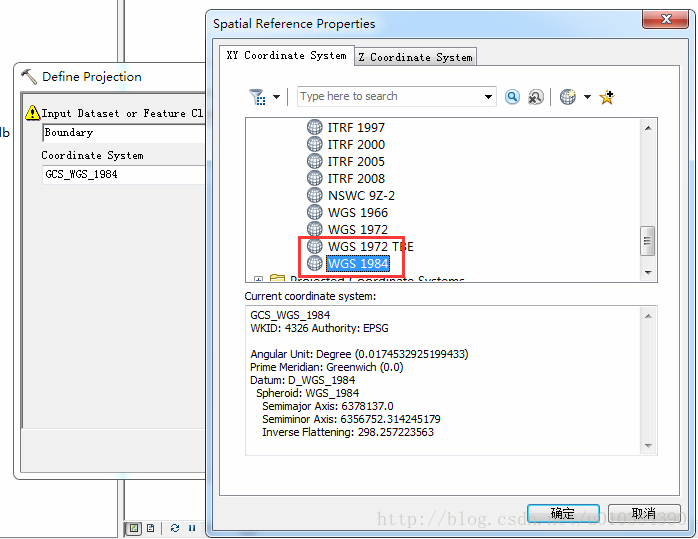Click the 'Semimajor Axis: 6378137.0' line
This screenshot has height=539, width=698.
(328, 406)
